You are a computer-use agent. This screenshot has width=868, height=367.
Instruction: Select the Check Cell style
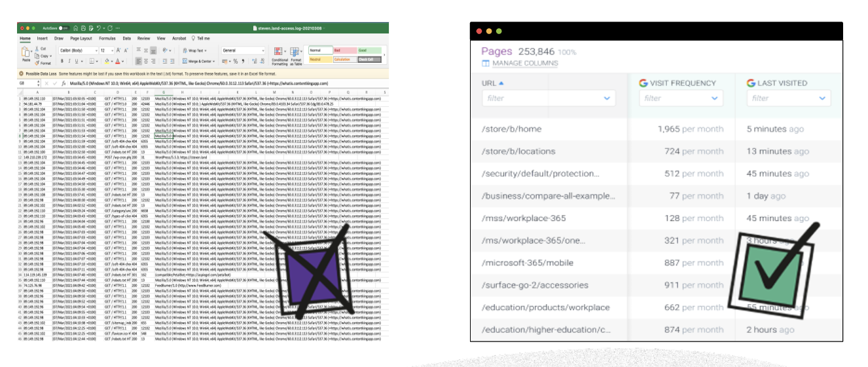pyautogui.click(x=370, y=60)
